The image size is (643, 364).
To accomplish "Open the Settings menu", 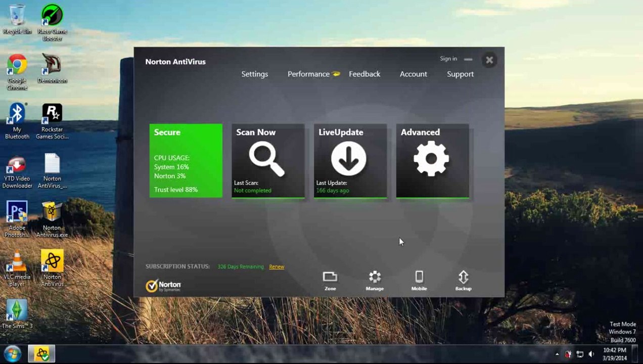I will click(255, 74).
